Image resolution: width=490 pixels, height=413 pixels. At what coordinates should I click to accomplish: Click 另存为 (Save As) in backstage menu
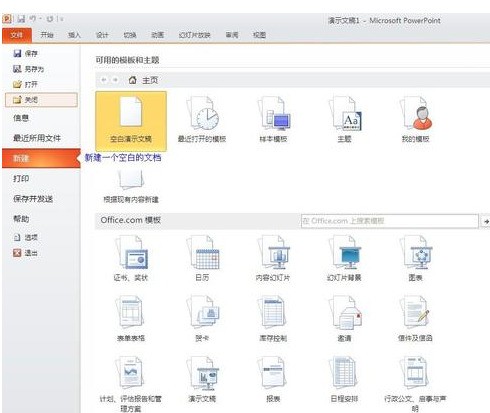click(29, 69)
